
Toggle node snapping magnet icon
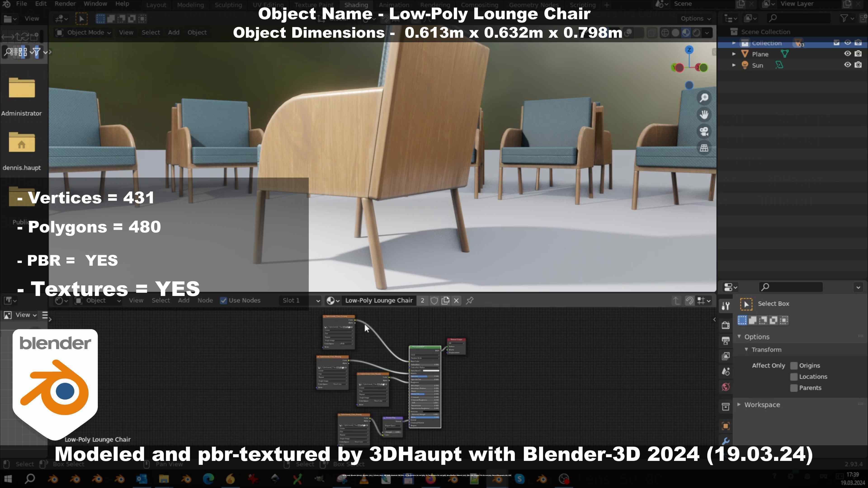(x=689, y=300)
